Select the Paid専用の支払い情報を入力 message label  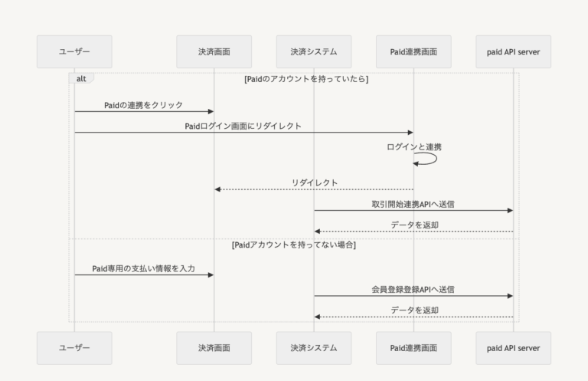tap(144, 268)
